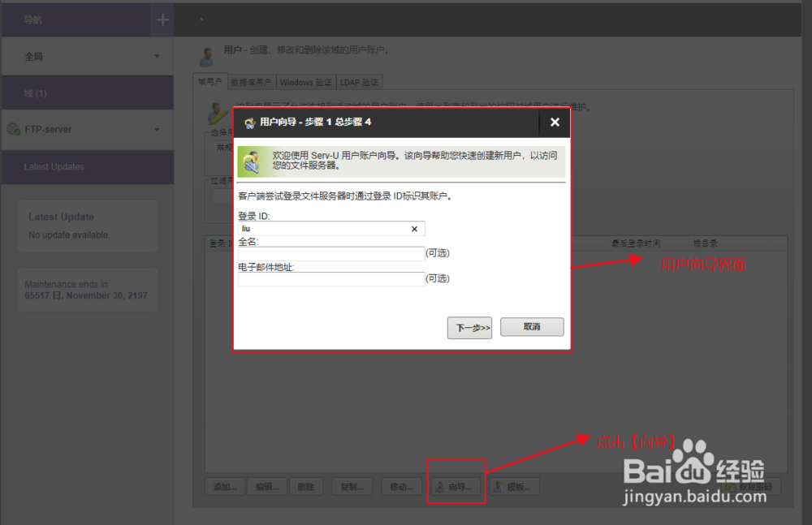Click the 下一步>> next button
This screenshot has width=812, height=525.
469,328
